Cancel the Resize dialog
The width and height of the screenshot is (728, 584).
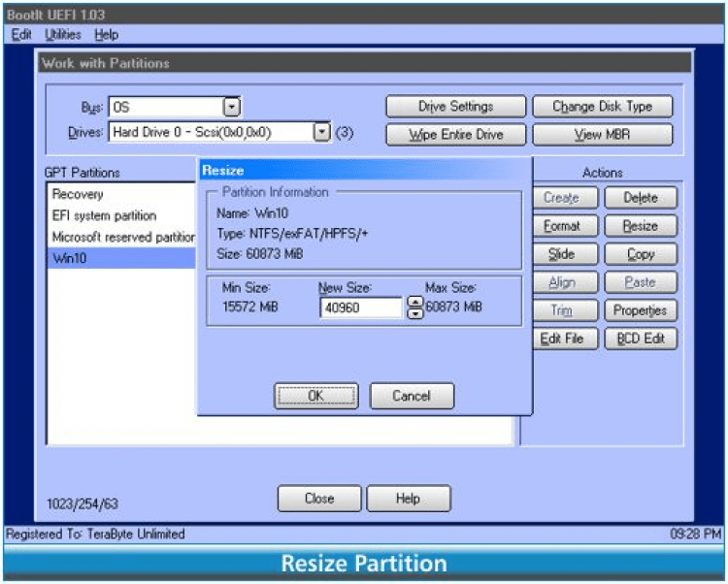[x=411, y=396]
